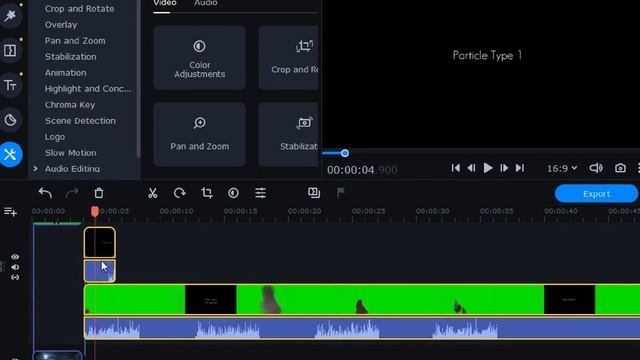The height and width of the screenshot is (360, 640).
Task: Select Pan and Zoom in tools list
Action: 75,41
